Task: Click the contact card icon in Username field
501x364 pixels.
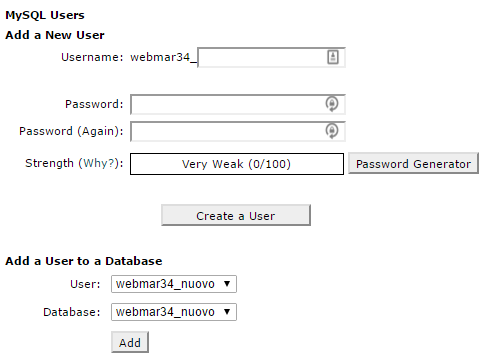Action: pyautogui.click(x=333, y=57)
